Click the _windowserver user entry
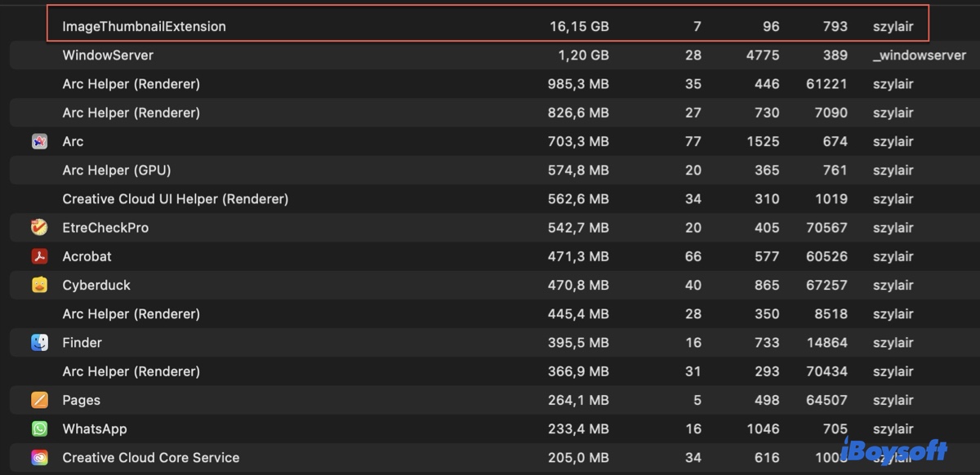The width and height of the screenshot is (980, 475). click(x=919, y=55)
